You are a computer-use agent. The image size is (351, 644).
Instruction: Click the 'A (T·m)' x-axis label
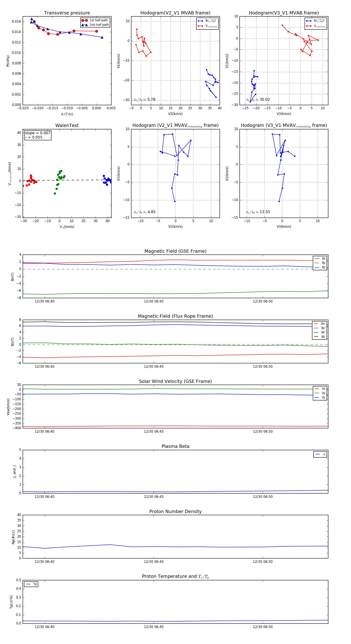(x=67, y=114)
